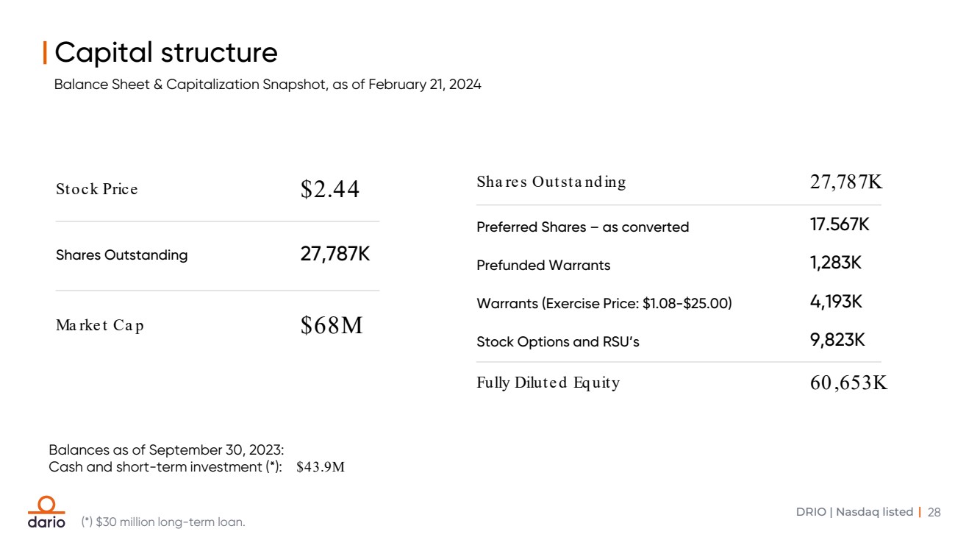
Task: Select the 9,823K options value
Action: click(x=837, y=340)
